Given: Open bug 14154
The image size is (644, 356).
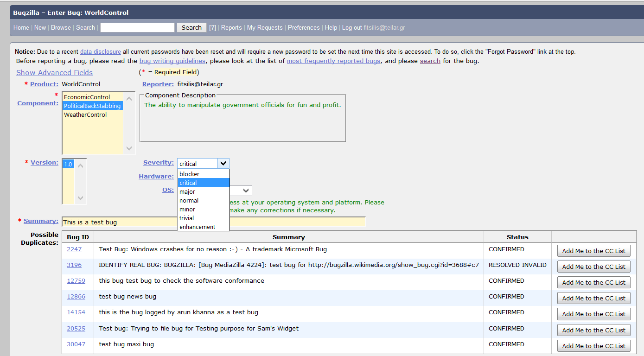Looking at the screenshot, I should [x=76, y=312].
